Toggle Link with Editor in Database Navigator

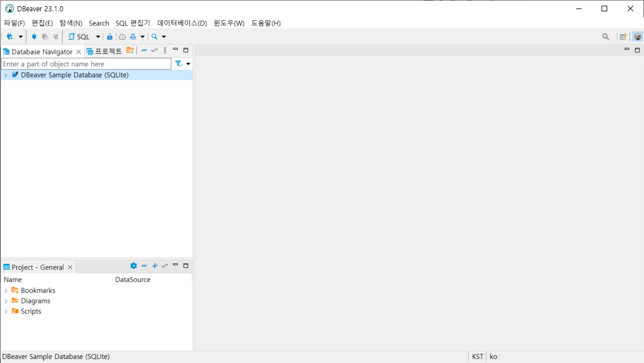(x=154, y=50)
